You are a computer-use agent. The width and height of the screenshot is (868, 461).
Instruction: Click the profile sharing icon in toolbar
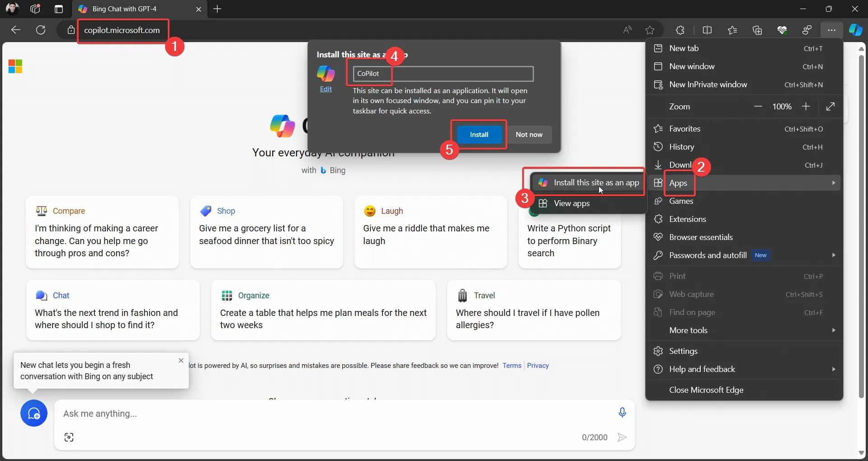[807, 30]
